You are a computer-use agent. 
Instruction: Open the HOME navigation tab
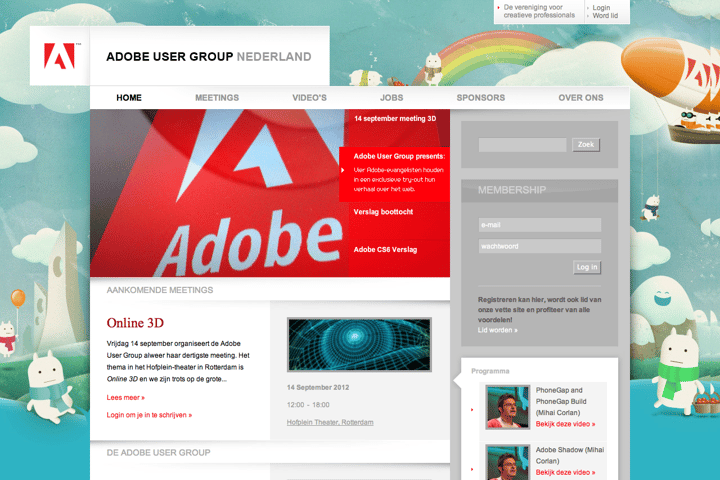(129, 98)
